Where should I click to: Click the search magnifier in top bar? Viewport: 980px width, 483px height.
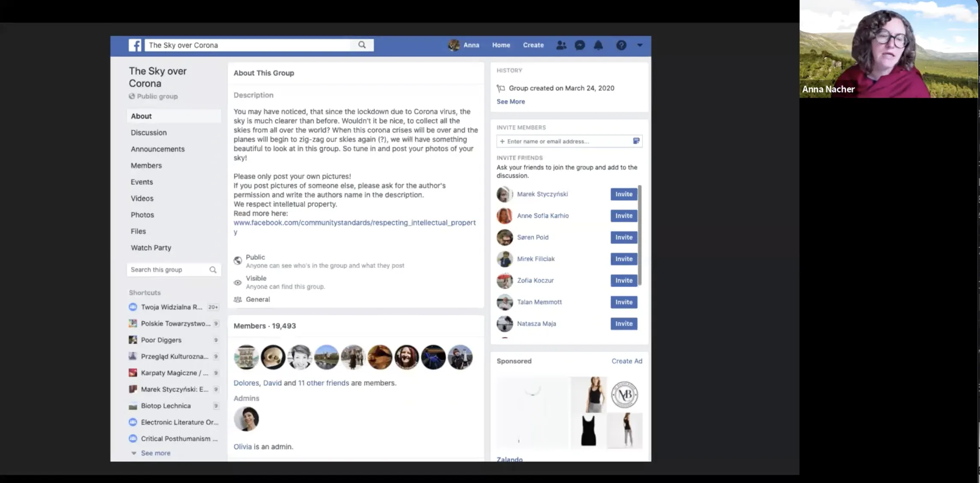pos(362,45)
